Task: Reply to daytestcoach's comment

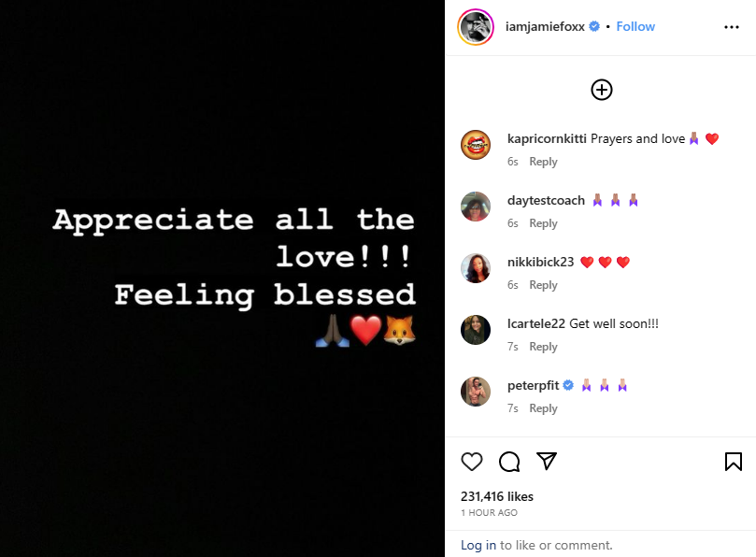Action: point(543,223)
